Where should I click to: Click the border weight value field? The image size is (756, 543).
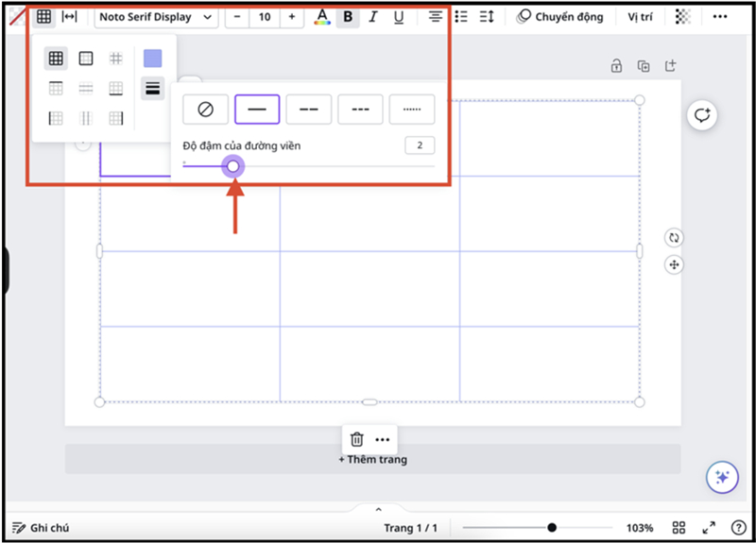point(419,145)
